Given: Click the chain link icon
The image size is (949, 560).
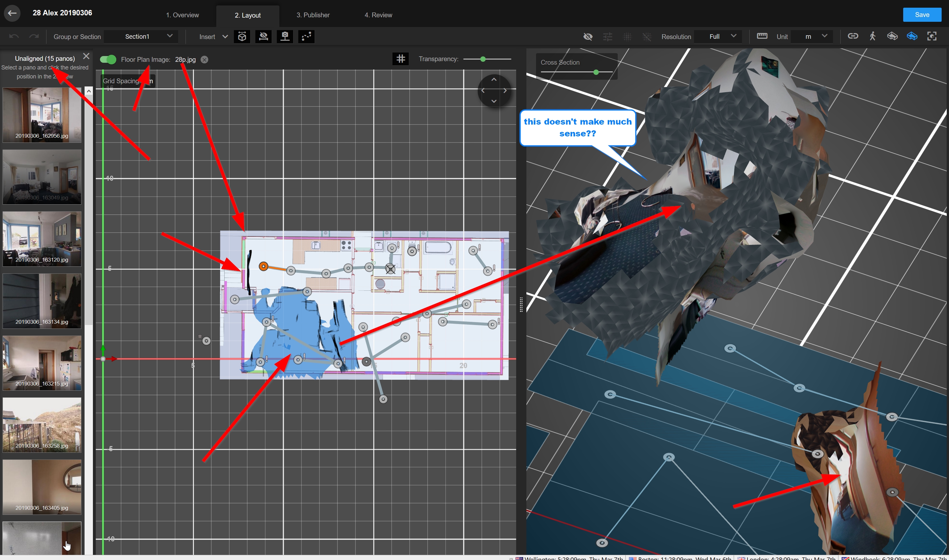Looking at the screenshot, I should [853, 36].
